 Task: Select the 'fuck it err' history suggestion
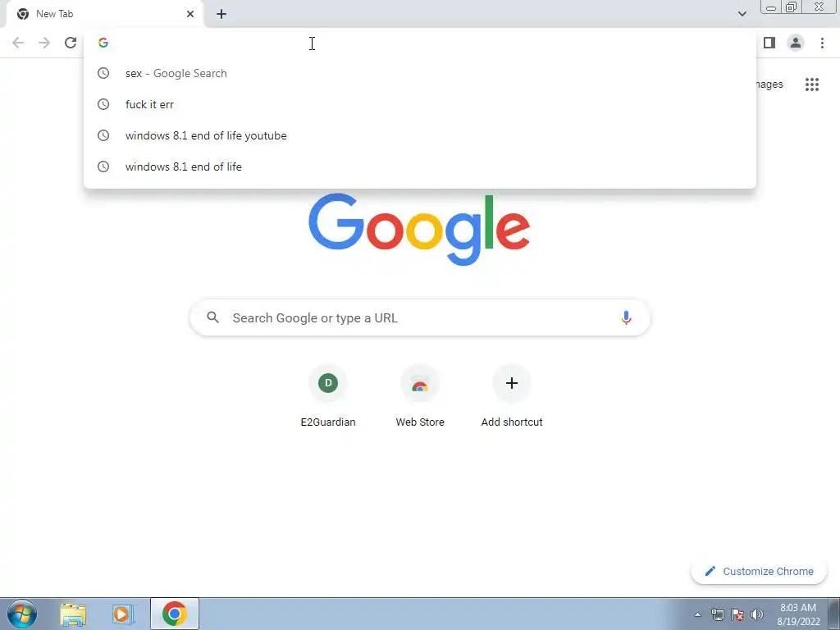pos(420,104)
